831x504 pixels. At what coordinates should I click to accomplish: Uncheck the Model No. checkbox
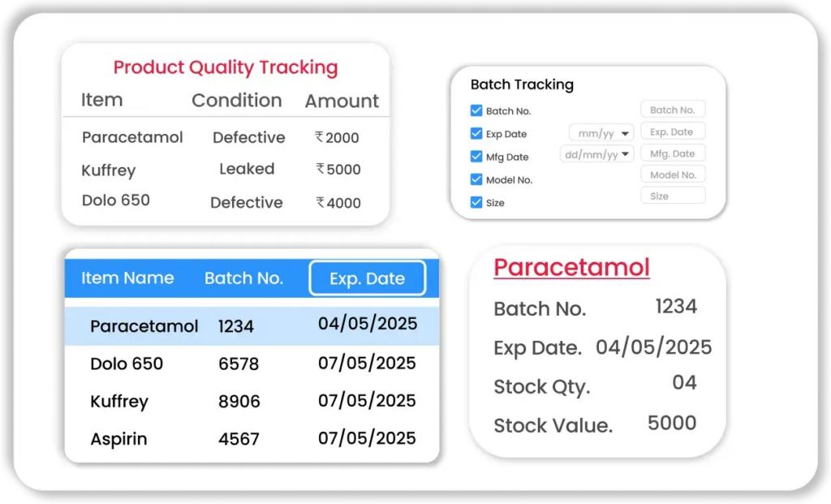pyautogui.click(x=476, y=179)
